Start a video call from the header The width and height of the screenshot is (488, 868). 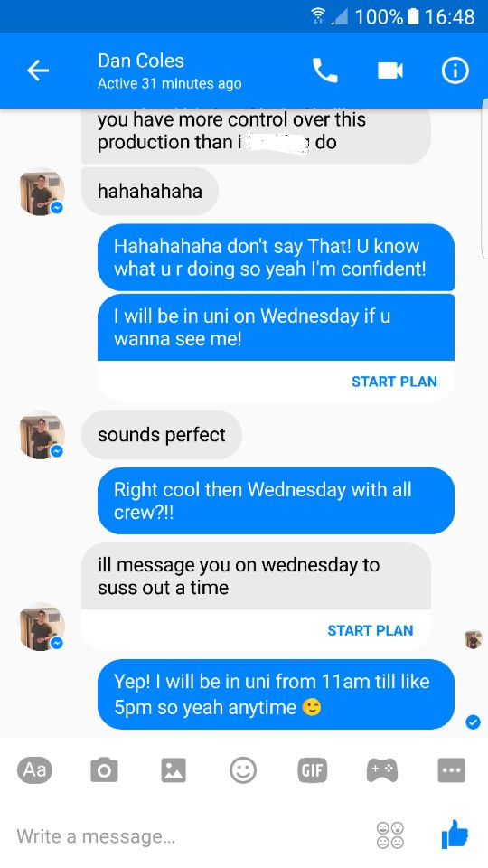click(x=390, y=71)
